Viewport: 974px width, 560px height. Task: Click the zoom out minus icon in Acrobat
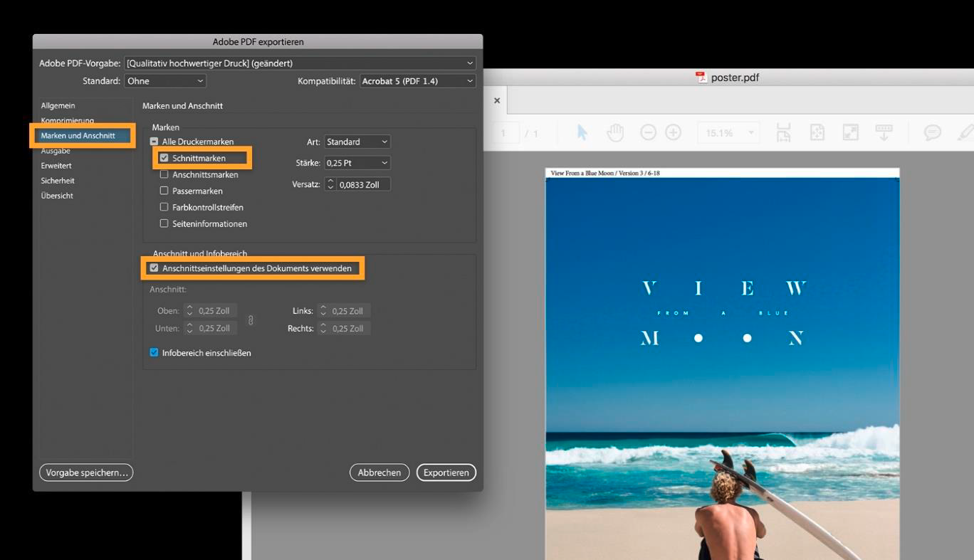648,132
